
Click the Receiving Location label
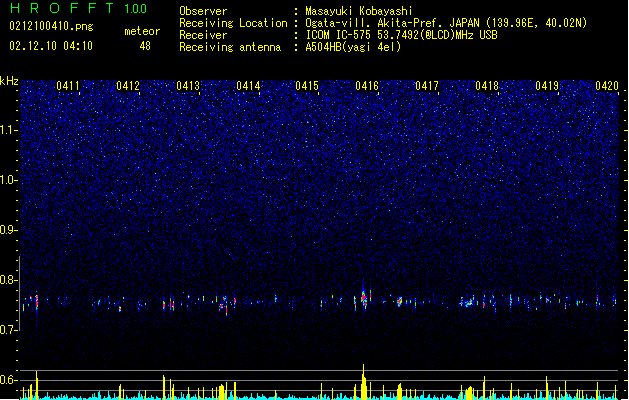(233, 23)
